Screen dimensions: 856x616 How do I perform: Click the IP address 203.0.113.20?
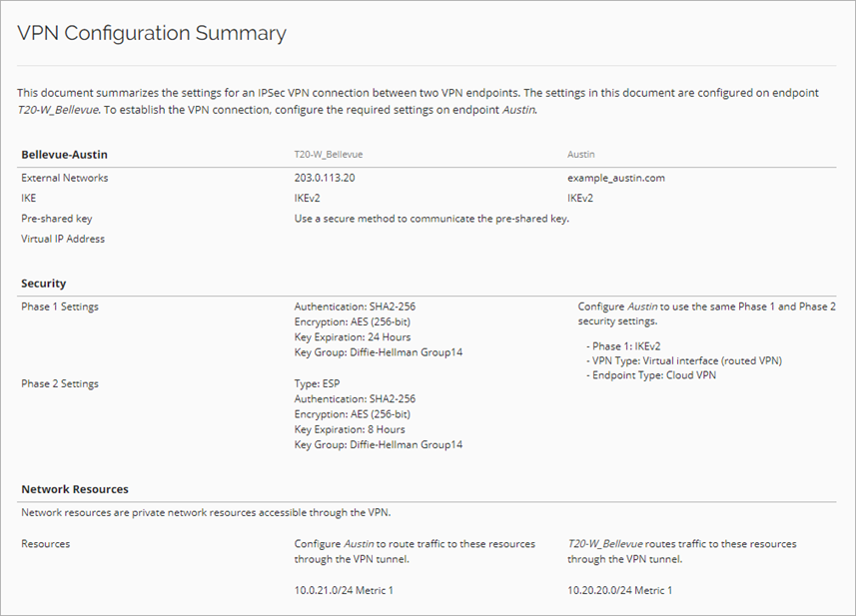(326, 178)
